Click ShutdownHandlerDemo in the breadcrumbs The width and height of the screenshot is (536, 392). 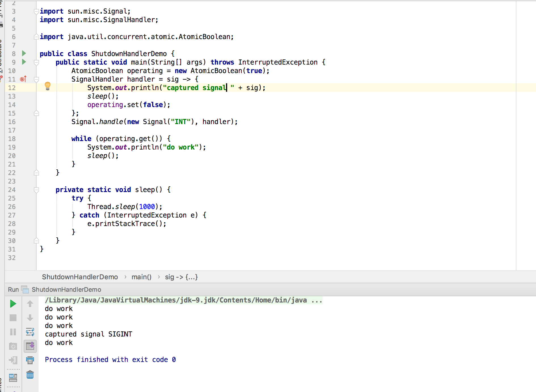tap(80, 277)
